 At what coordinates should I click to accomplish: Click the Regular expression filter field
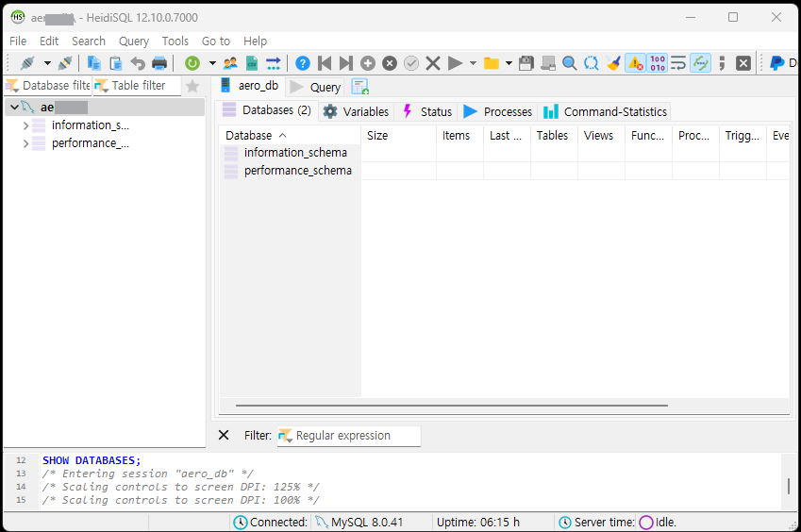(349, 436)
